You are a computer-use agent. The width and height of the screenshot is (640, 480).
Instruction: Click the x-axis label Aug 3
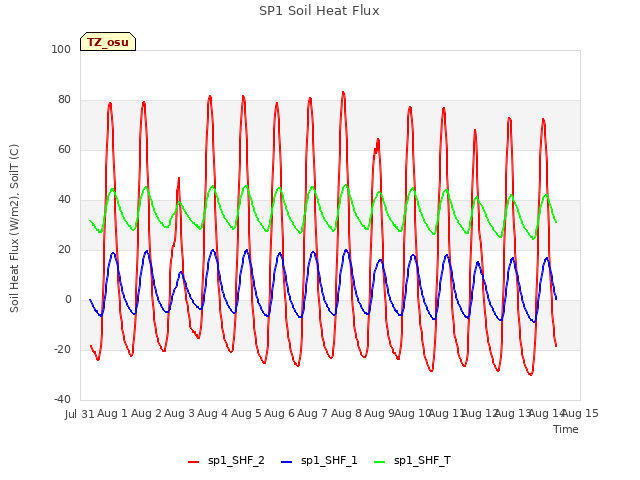click(x=179, y=413)
